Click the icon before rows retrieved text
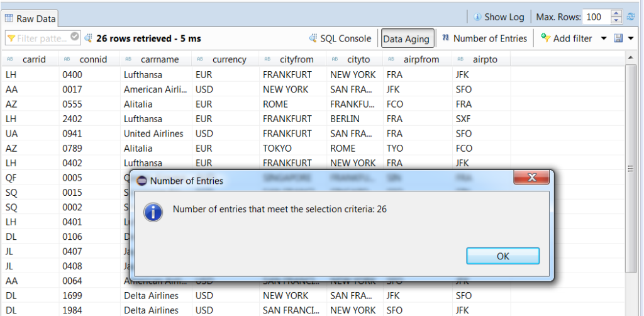644x316 pixels. pyautogui.click(x=88, y=38)
